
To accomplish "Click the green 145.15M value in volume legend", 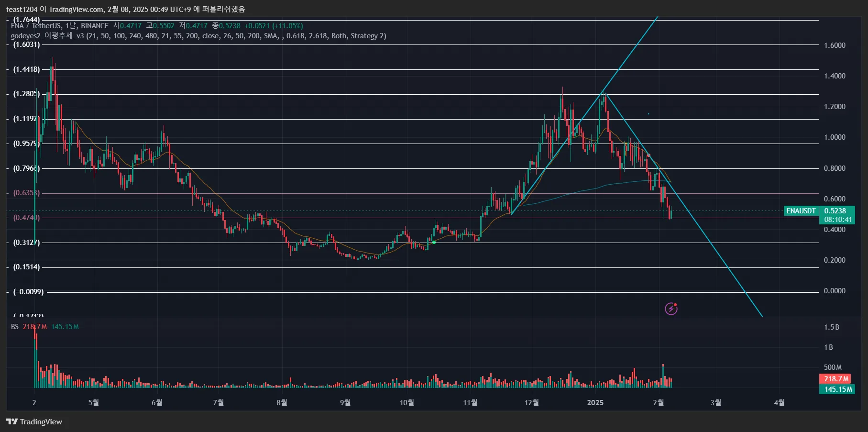I will coord(65,327).
